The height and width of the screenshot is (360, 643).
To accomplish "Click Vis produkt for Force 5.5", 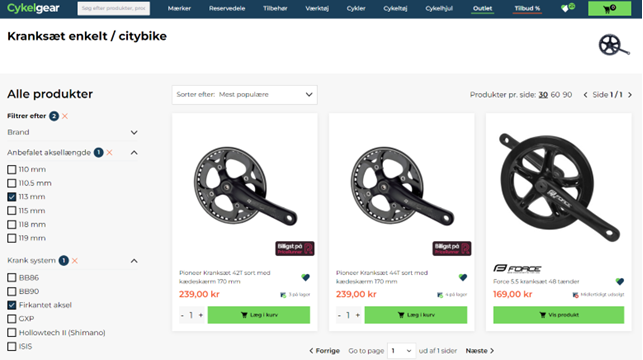I will (x=559, y=315).
